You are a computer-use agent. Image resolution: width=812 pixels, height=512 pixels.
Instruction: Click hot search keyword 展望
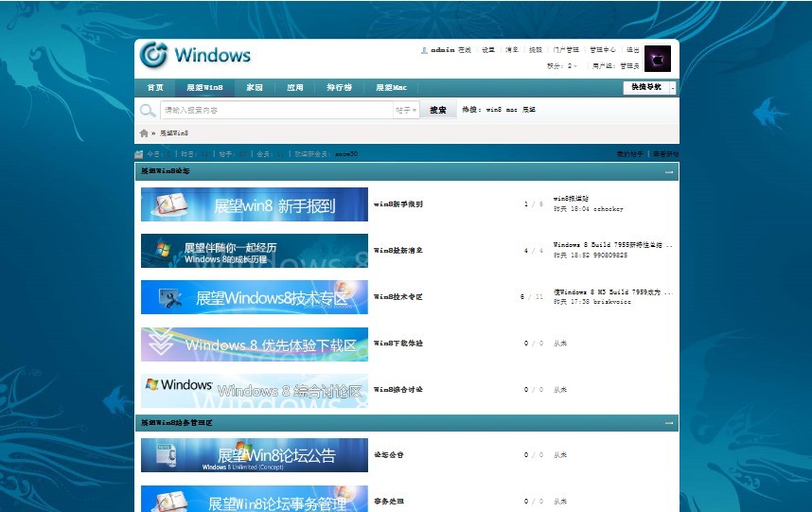[529, 110]
